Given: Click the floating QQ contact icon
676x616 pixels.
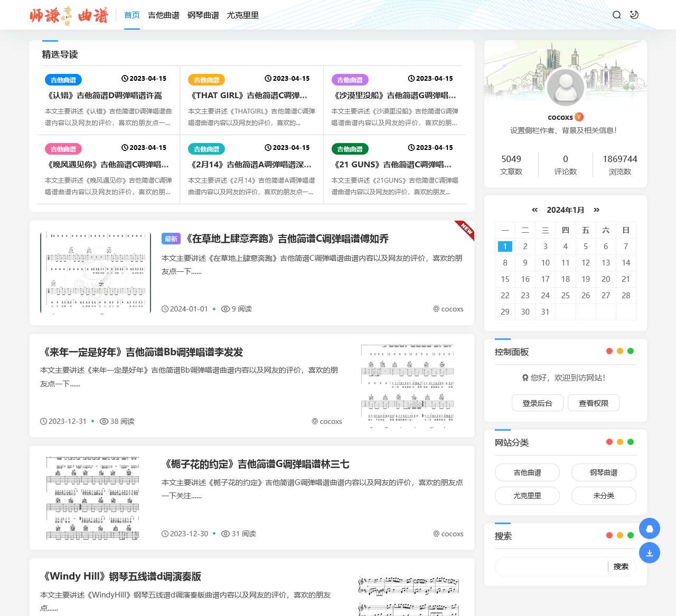Looking at the screenshot, I should tap(650, 528).
